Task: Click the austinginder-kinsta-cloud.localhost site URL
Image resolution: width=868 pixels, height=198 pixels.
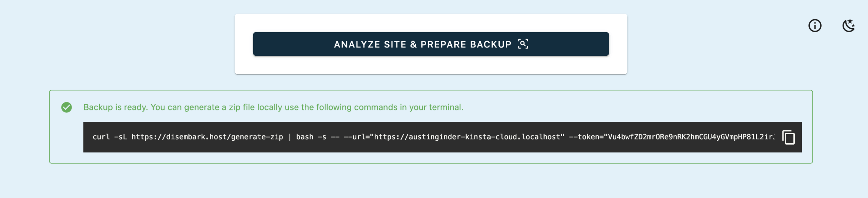Action: pyautogui.click(x=467, y=137)
